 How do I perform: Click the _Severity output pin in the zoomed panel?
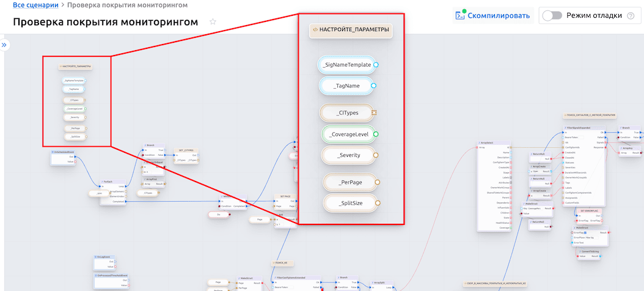375,155
